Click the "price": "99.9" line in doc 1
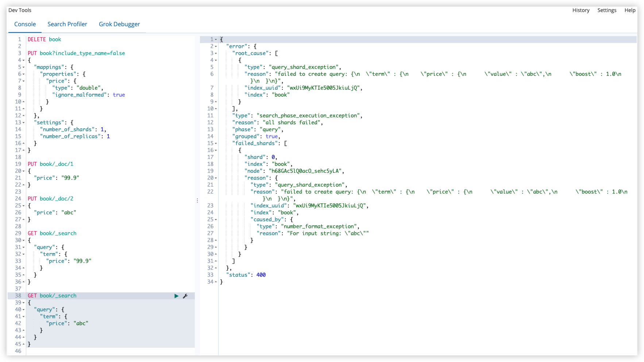The height and width of the screenshot is (362, 644). click(57, 178)
